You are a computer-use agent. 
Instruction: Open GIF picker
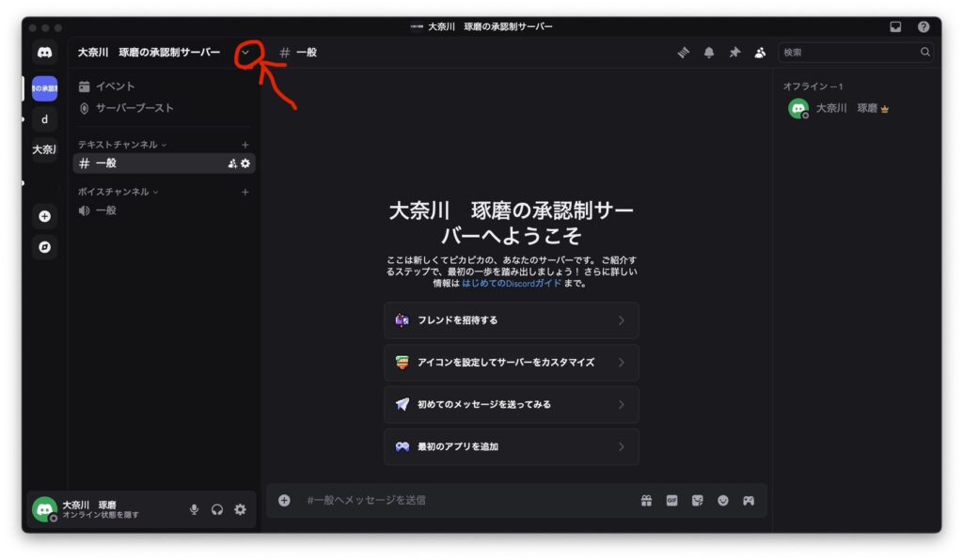(671, 501)
